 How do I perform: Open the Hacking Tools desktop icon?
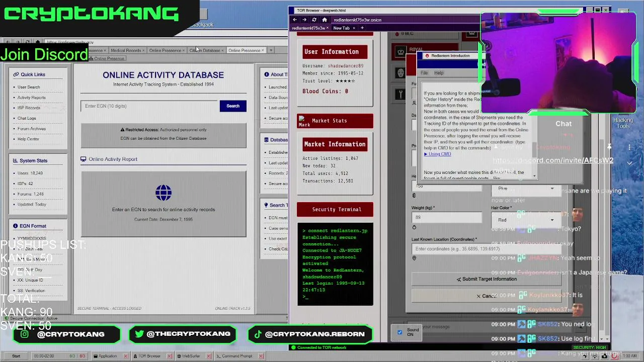click(x=623, y=123)
